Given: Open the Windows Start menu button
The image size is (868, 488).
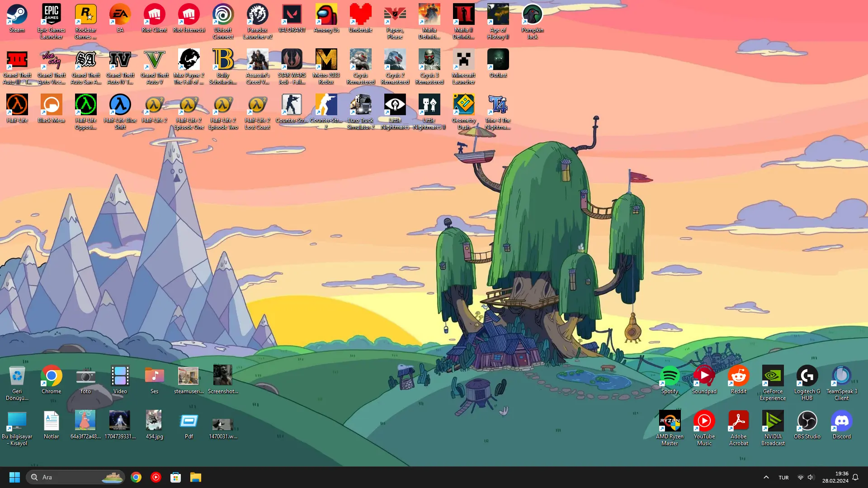Looking at the screenshot, I should [14, 477].
